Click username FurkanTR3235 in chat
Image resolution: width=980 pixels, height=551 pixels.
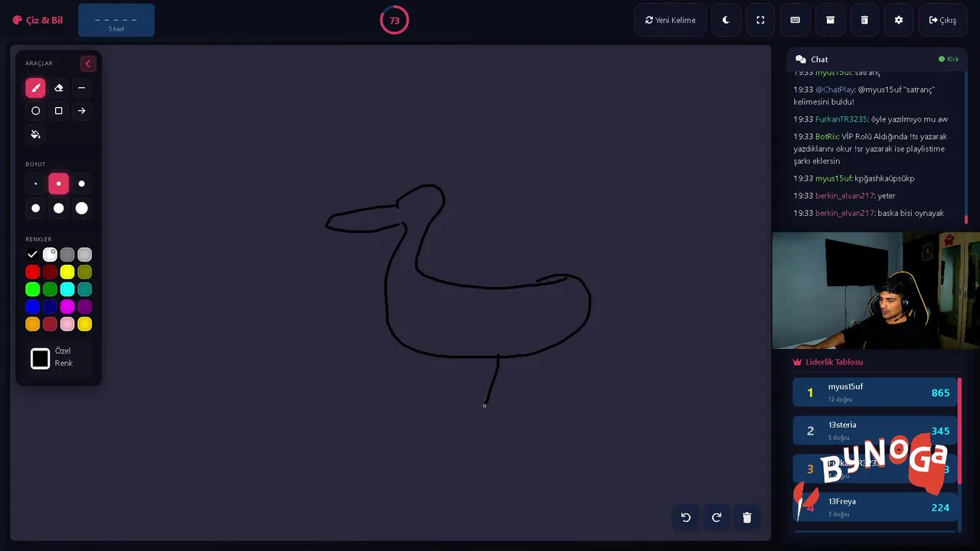[841, 119]
